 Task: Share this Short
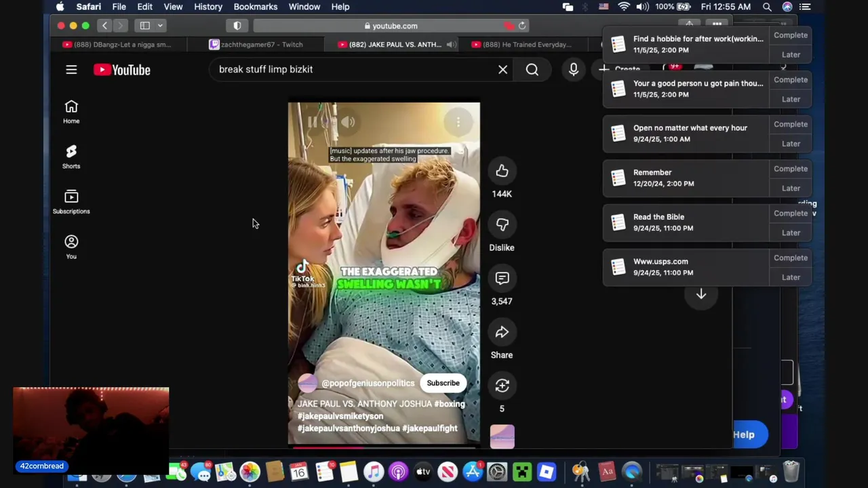point(502,332)
